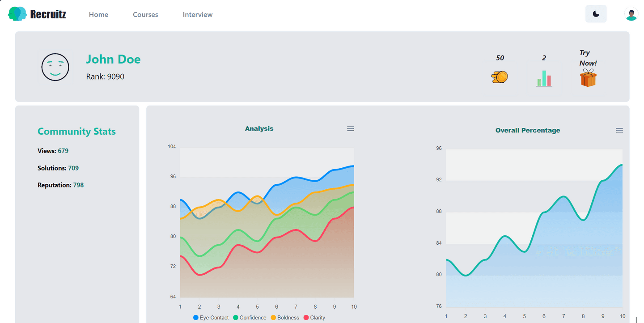644x323 pixels.
Task: Go to the Home page
Action: click(98, 15)
